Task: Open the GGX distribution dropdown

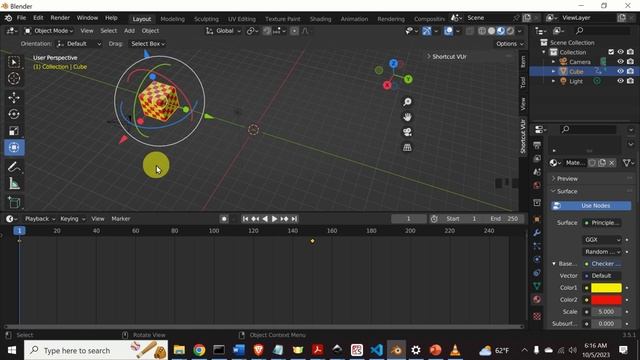Action: pyautogui.click(x=602, y=240)
